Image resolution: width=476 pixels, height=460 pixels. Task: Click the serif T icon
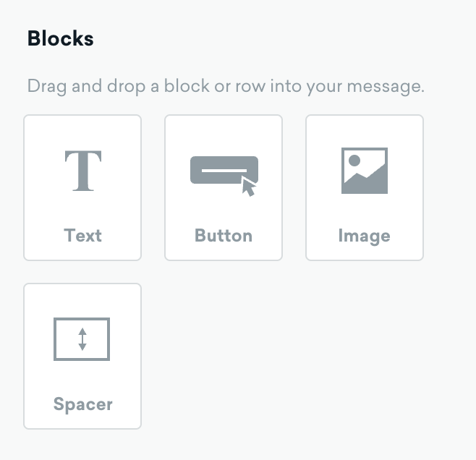click(x=83, y=171)
